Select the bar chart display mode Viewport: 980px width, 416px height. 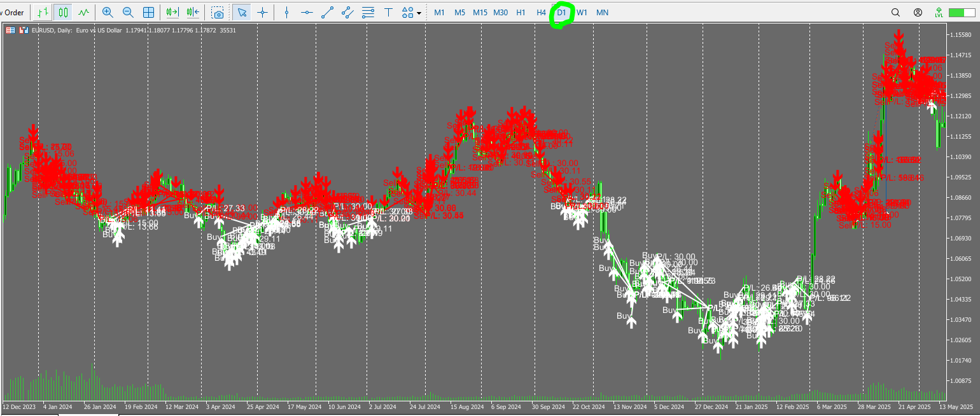[43, 12]
